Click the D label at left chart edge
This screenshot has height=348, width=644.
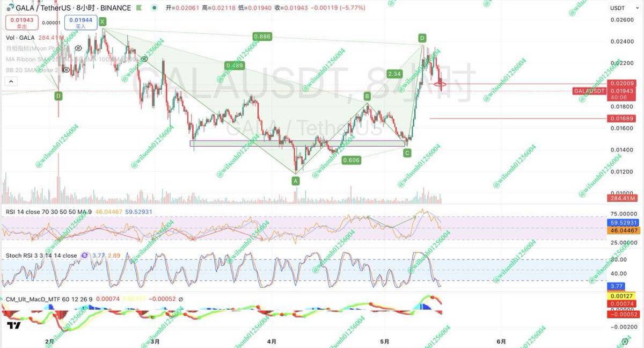tap(58, 96)
